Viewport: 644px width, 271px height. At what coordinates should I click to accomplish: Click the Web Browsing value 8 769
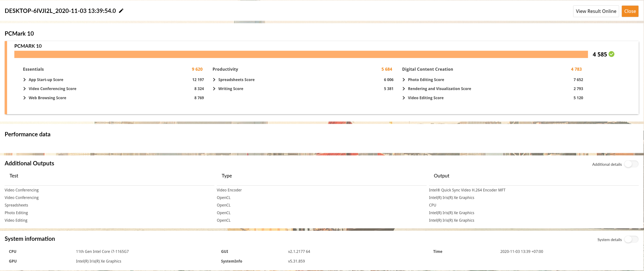click(199, 98)
